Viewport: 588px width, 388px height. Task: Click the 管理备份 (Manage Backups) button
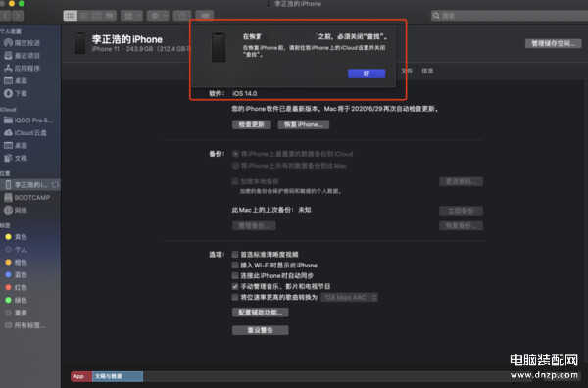click(254, 225)
